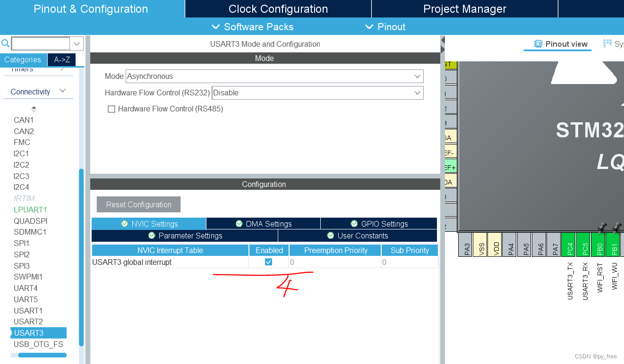This screenshot has width=624, height=364.
Task: Select SDMMC1 peripheral
Action: pyautogui.click(x=30, y=232)
